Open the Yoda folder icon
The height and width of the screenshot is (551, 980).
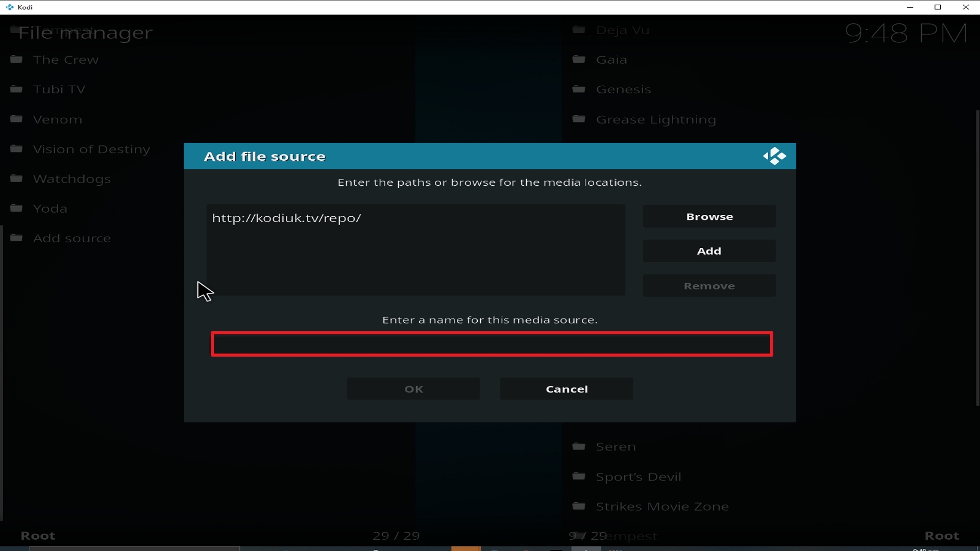click(16, 208)
